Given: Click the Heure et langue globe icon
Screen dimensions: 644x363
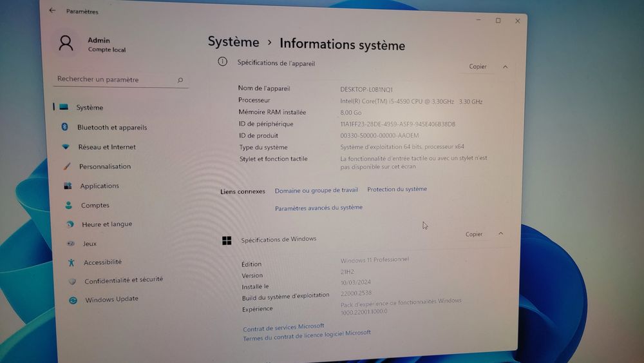Looking at the screenshot, I should (x=70, y=224).
